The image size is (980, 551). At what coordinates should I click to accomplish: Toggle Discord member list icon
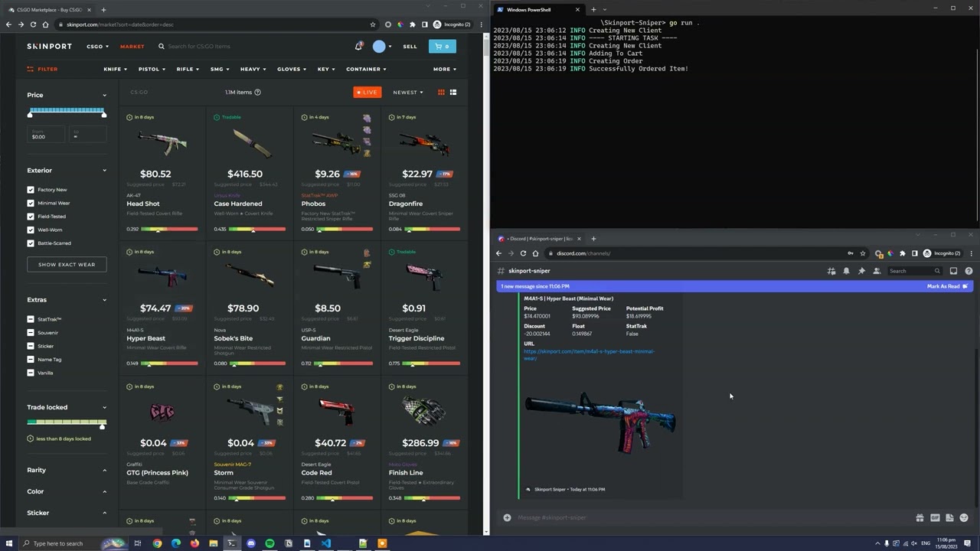(x=877, y=271)
